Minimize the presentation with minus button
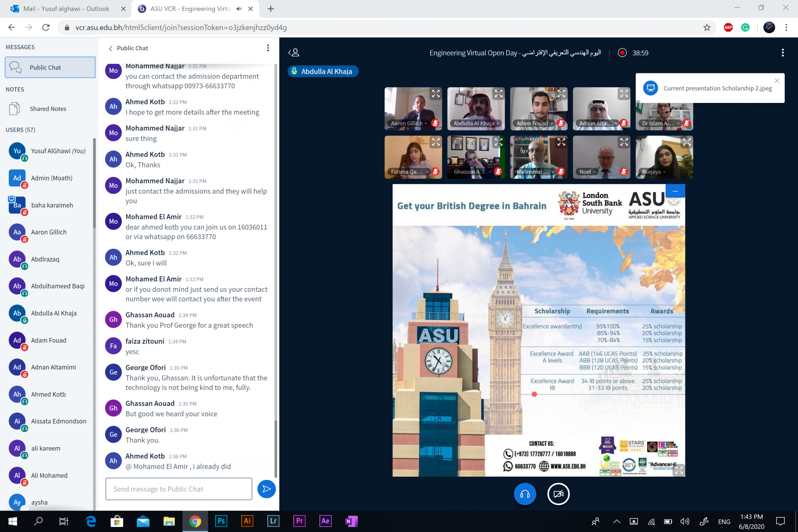 pyautogui.click(x=675, y=191)
